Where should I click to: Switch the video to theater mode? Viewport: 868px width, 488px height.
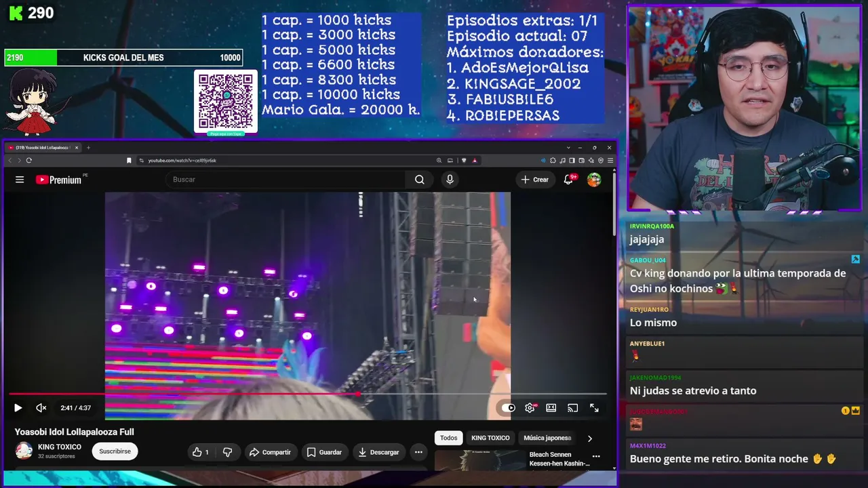coord(551,408)
